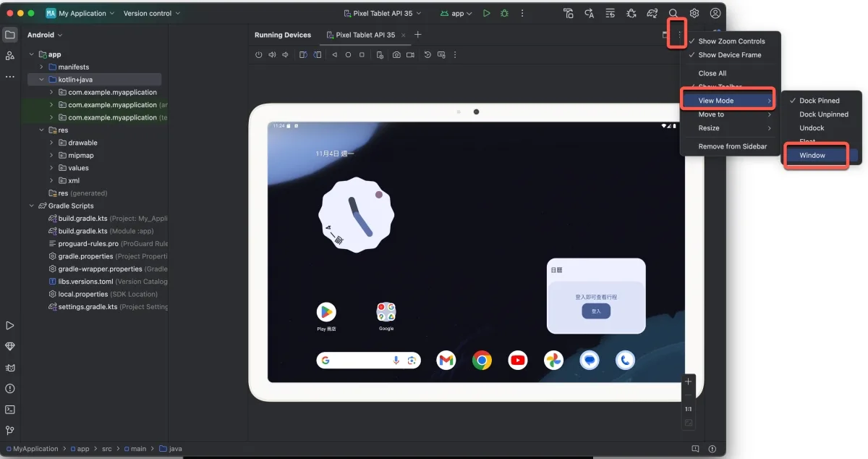Open Move to submenu
This screenshot has height=459, width=868.
731,114
